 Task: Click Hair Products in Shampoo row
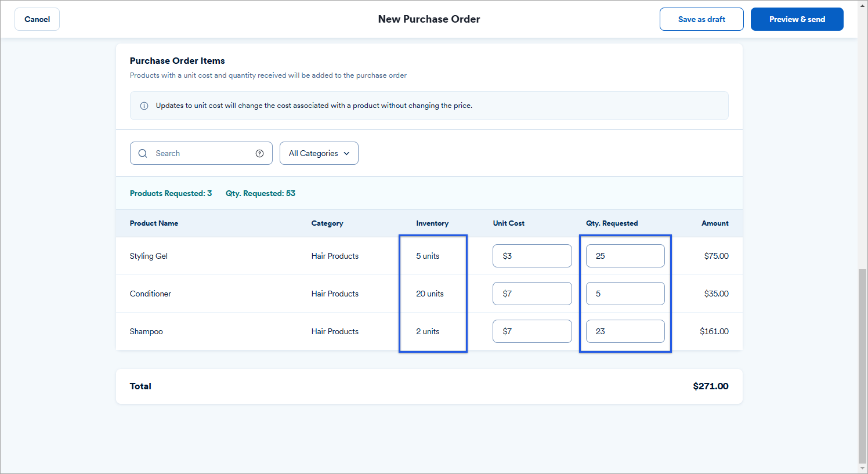(335, 331)
